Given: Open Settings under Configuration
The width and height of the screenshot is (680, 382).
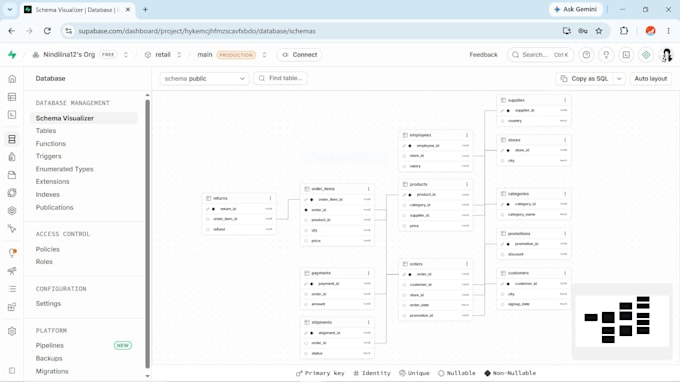Looking at the screenshot, I should (x=48, y=304).
